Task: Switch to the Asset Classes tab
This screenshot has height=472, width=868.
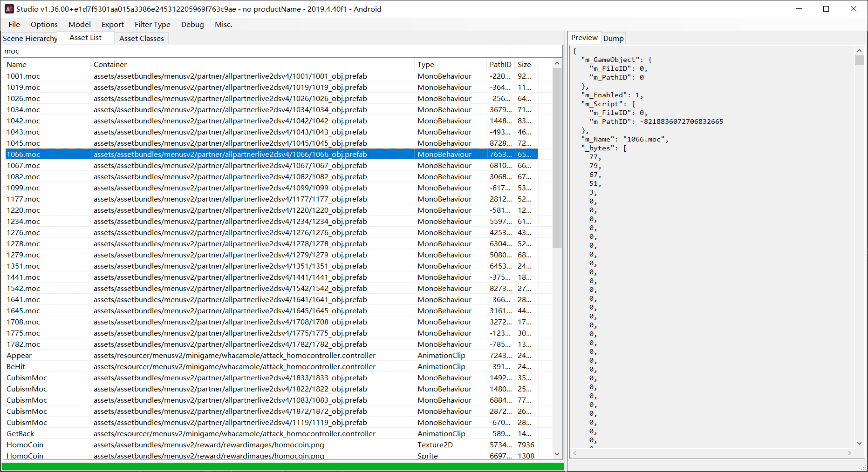Action: 141,38
